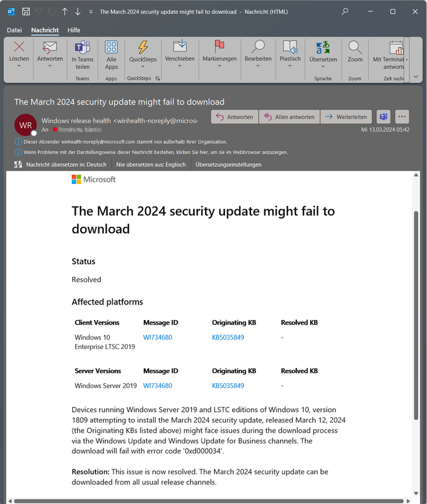This screenshot has width=427, height=504.
Task: Open WI734680 link for Windows 10 row
Action: [x=158, y=337]
